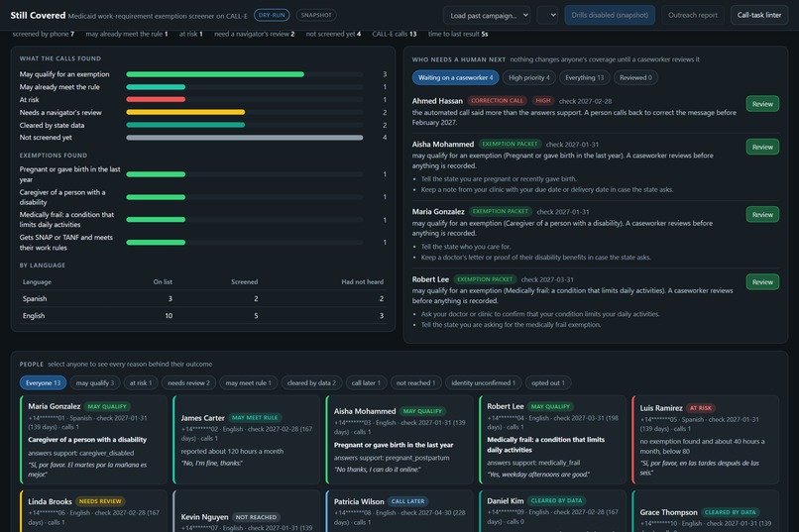Click the EXEMPTION PACKET badge beside Aisha Mohammed
Screen dimensions: 799x532
coord(510,144)
